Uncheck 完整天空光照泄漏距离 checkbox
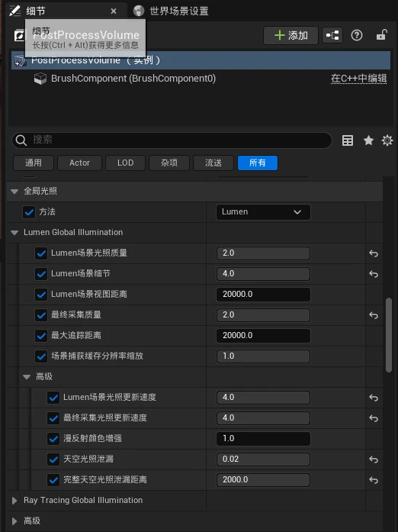 pos(53,480)
